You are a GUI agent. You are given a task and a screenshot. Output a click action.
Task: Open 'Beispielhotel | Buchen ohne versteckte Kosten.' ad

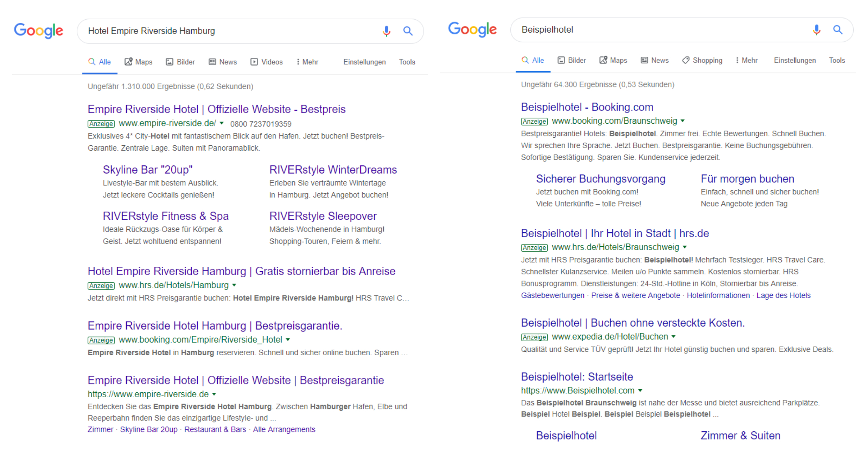[633, 323]
